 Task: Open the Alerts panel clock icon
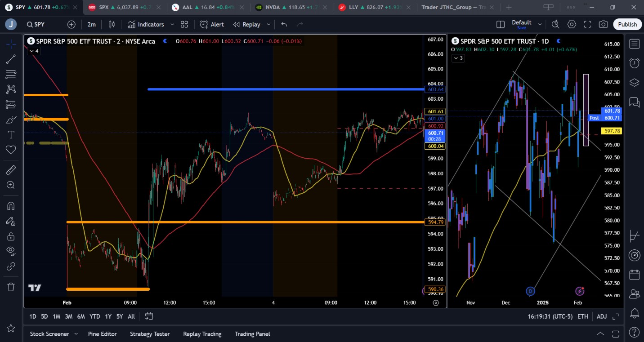[x=635, y=63]
